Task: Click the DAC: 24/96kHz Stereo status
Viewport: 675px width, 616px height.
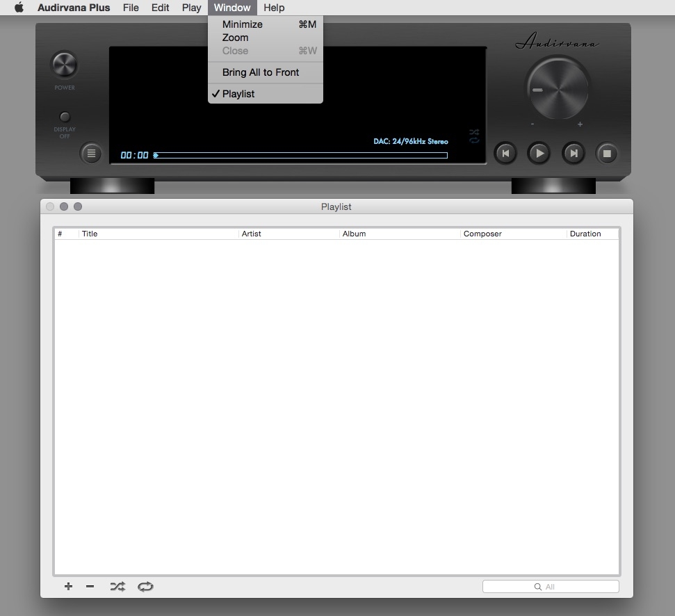Action: [411, 141]
